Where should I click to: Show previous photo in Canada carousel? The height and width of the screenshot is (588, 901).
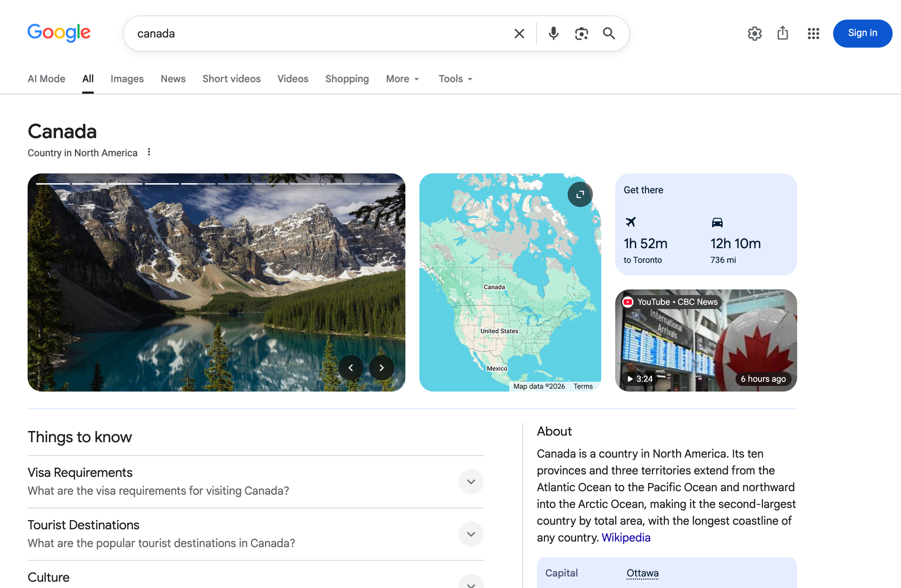click(x=350, y=368)
